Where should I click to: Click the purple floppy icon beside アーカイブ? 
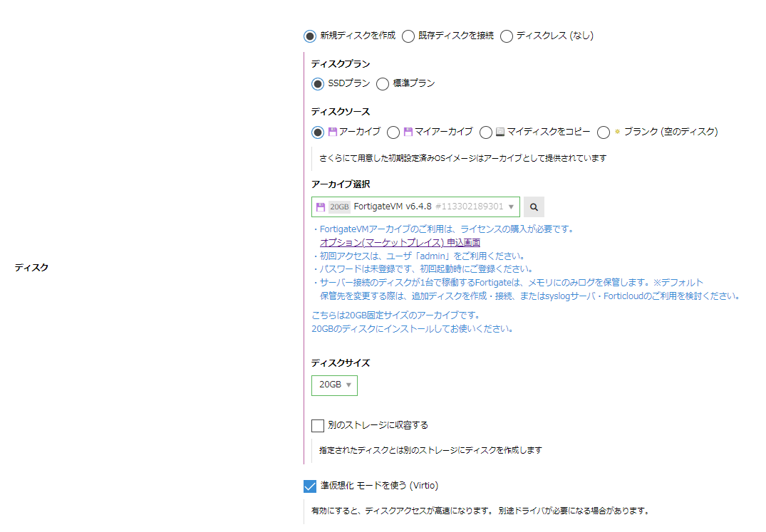(333, 132)
